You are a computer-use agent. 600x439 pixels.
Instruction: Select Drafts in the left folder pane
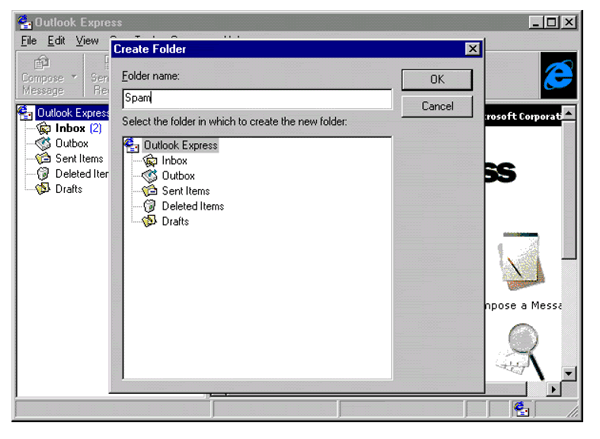tap(70, 188)
